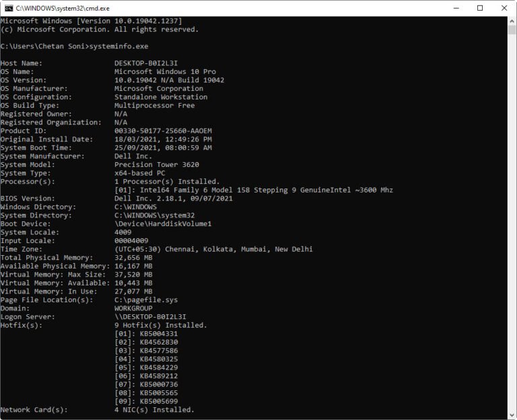Viewport: 517px width, 420px height.
Task: Click 4 NIC(s) Installed text
Action: click(154, 410)
